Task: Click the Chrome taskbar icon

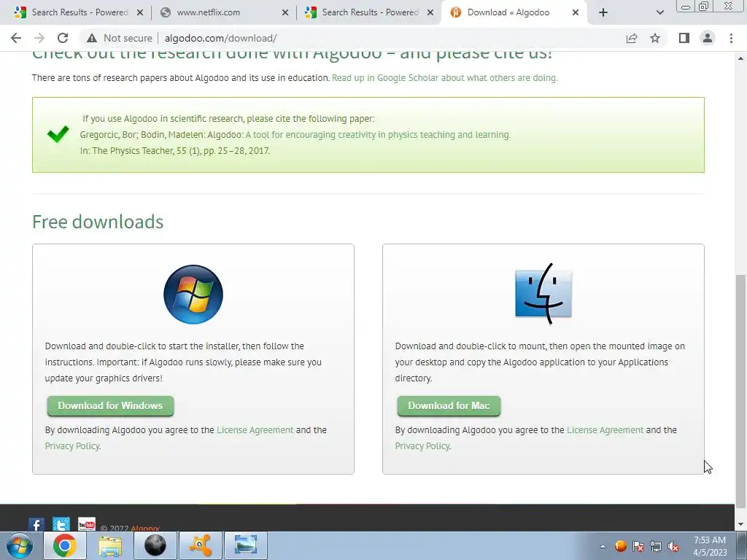Action: point(65,545)
